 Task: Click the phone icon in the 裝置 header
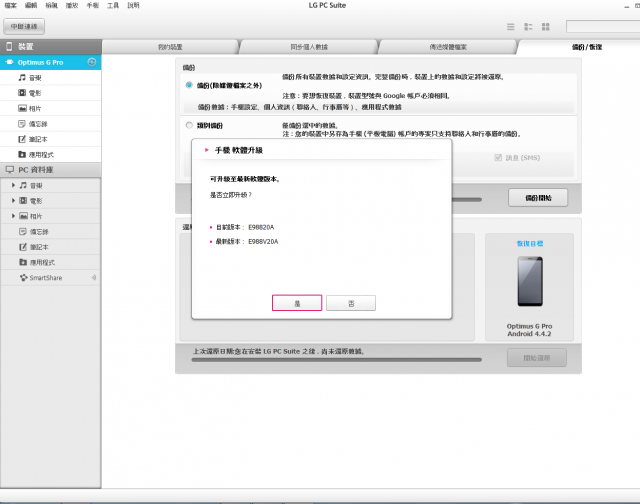click(x=9, y=47)
